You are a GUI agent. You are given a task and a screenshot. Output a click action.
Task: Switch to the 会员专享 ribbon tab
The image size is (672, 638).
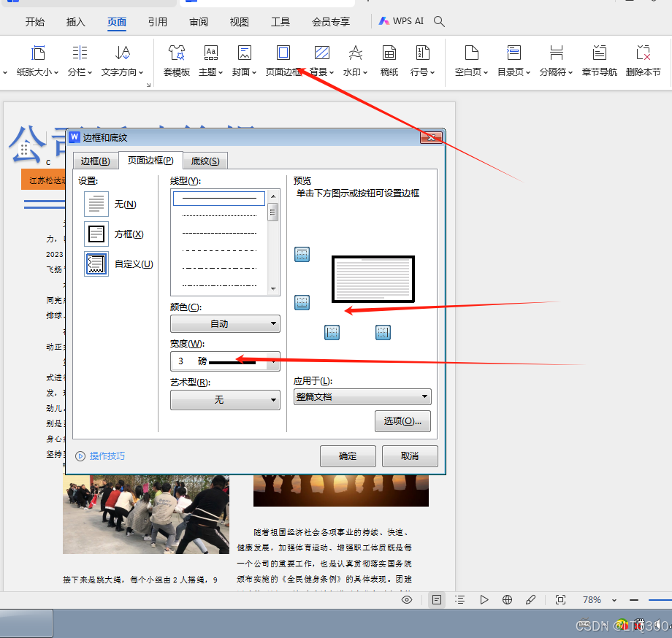331,22
